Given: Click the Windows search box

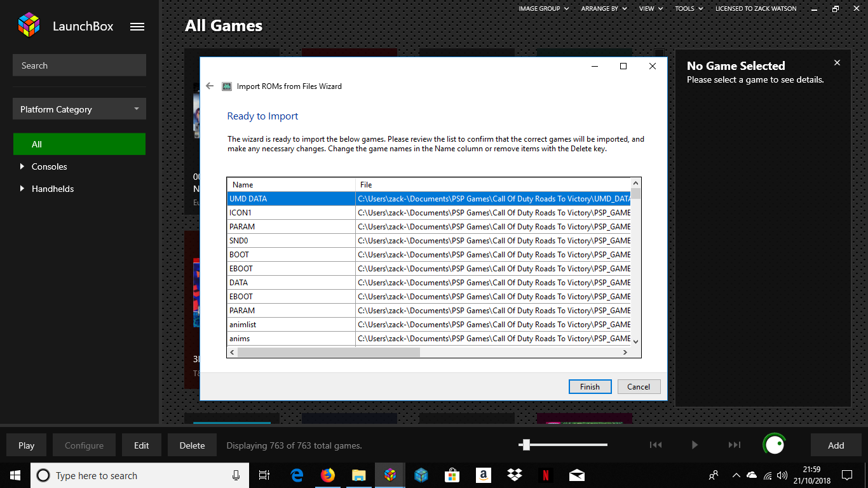Looking at the screenshot, I should coord(139,475).
